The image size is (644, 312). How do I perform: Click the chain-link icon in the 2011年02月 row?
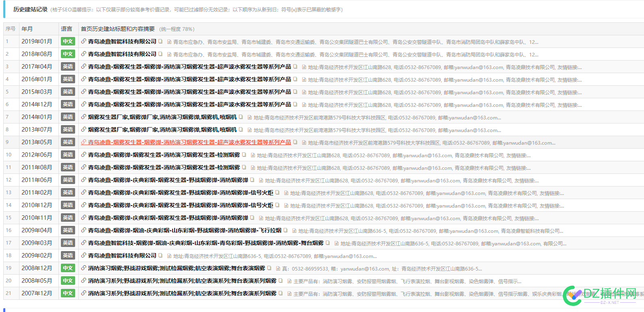coord(83,193)
